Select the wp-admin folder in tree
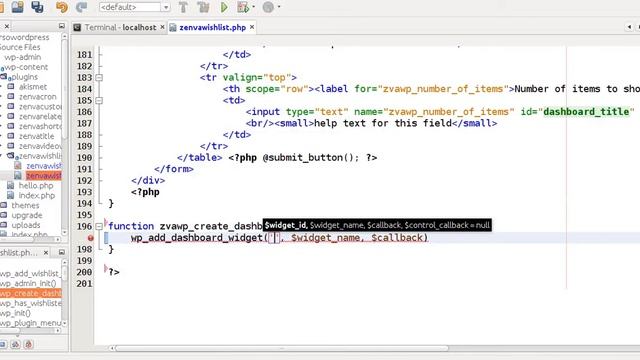The image size is (640, 360). 22,57
